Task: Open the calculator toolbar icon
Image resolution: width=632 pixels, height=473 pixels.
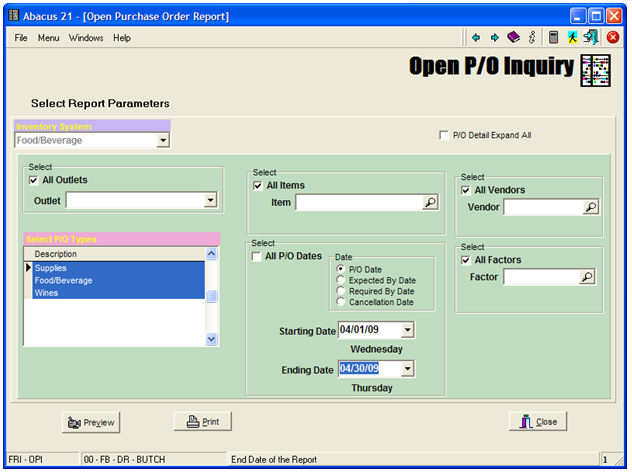Action: [x=553, y=37]
